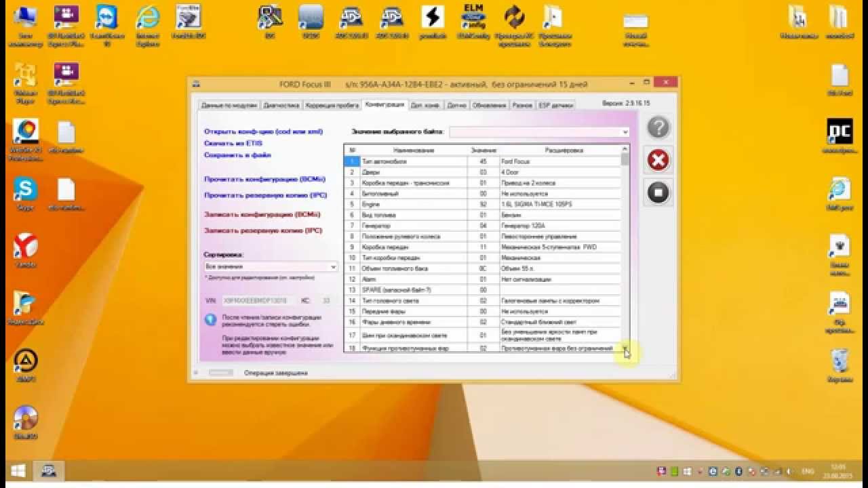This screenshot has width=868, height=488.
Task: Click the 'Наименование' column header
Action: pyautogui.click(x=413, y=150)
